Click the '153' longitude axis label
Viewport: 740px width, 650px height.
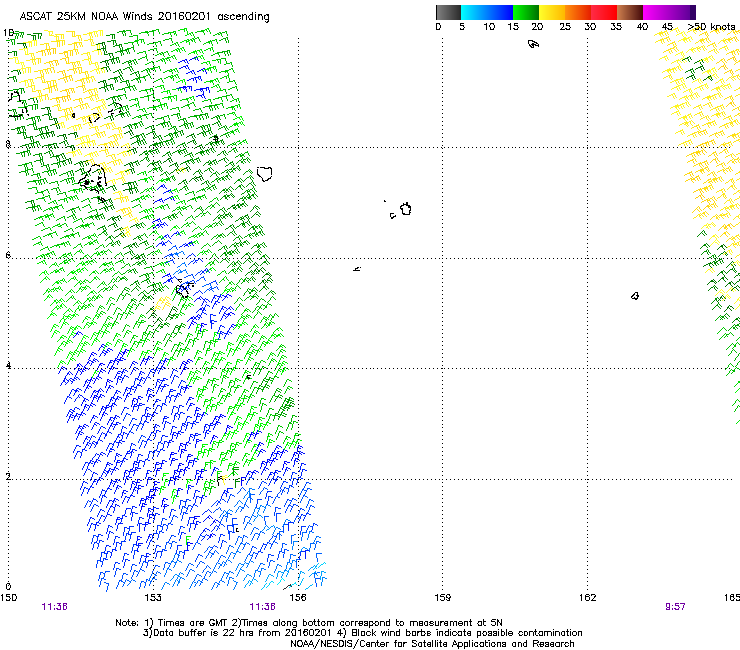(x=153, y=598)
